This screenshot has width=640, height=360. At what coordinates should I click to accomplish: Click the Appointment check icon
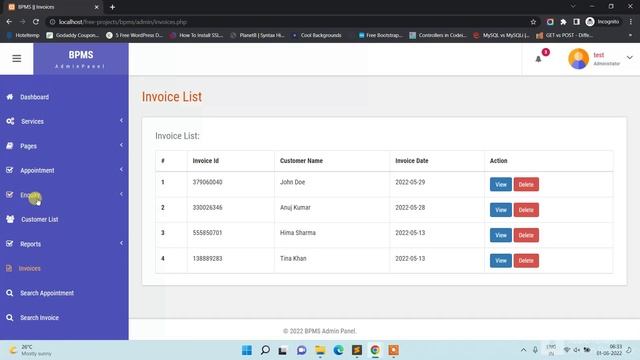point(10,170)
